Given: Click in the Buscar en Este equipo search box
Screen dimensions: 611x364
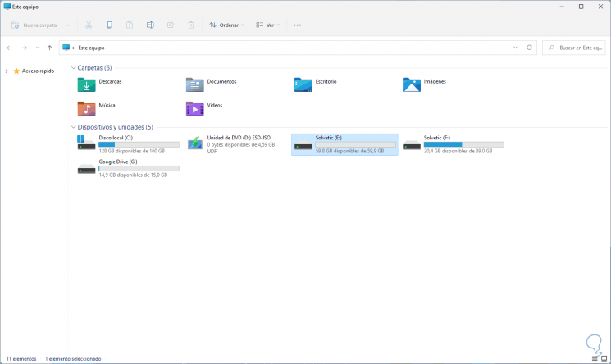Looking at the screenshot, I should 573,48.
